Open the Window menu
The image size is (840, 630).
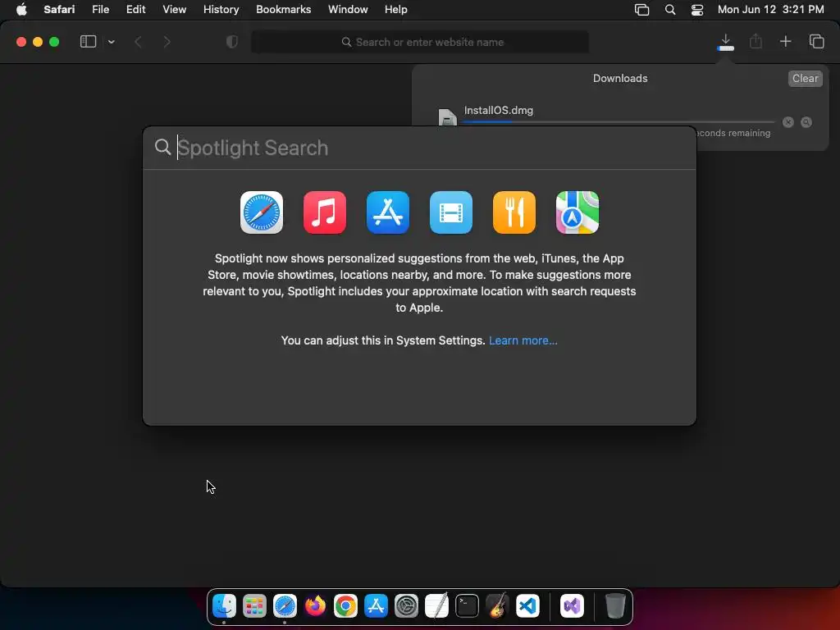(x=348, y=10)
